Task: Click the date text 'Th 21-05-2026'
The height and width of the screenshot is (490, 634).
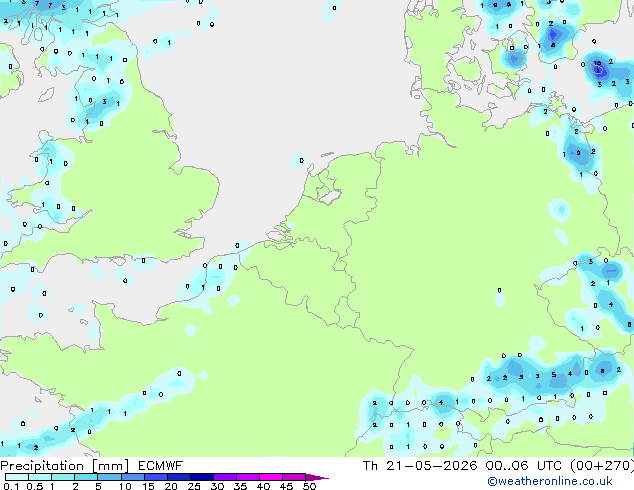Action: (x=420, y=466)
